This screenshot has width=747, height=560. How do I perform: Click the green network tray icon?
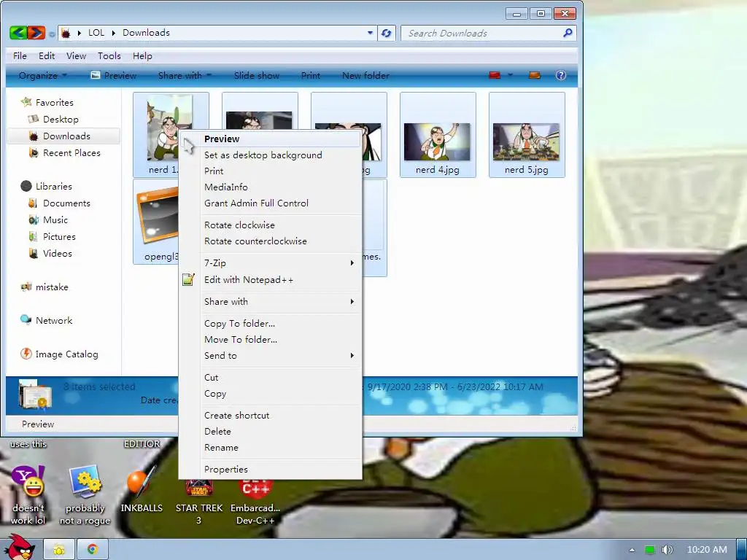tap(650, 550)
